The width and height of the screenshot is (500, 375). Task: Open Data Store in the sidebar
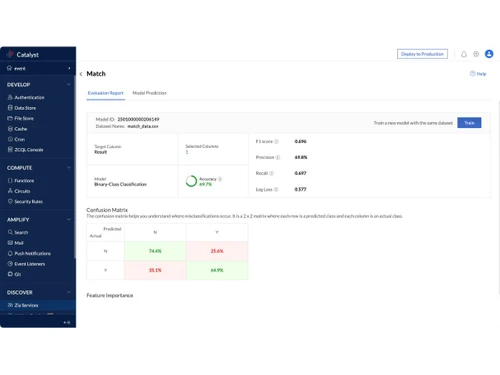tap(22, 108)
